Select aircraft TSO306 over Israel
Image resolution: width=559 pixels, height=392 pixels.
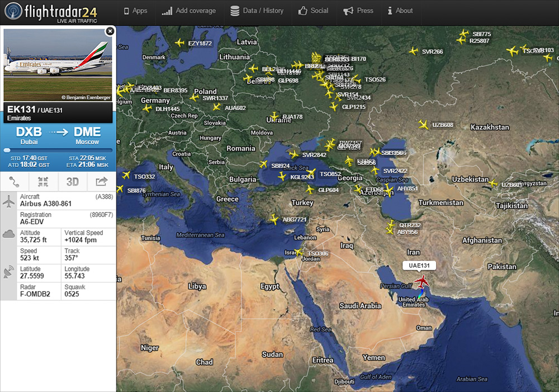click(x=300, y=253)
